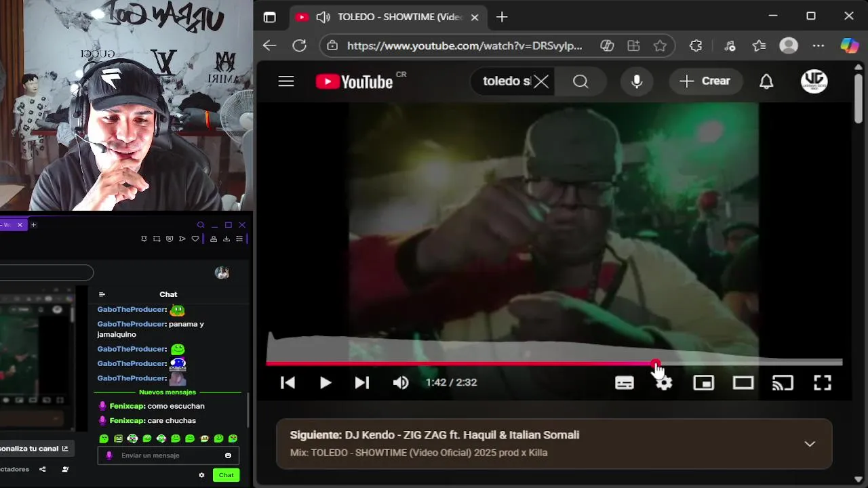Open YouTube account avatar menu
The width and height of the screenshot is (868, 488).
814,81
